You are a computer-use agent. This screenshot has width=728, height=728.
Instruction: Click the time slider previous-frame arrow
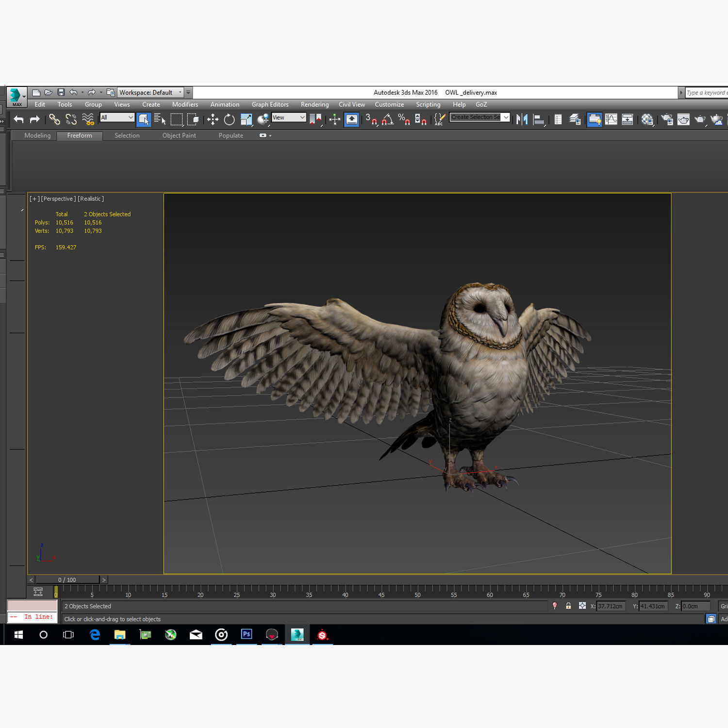(31, 579)
